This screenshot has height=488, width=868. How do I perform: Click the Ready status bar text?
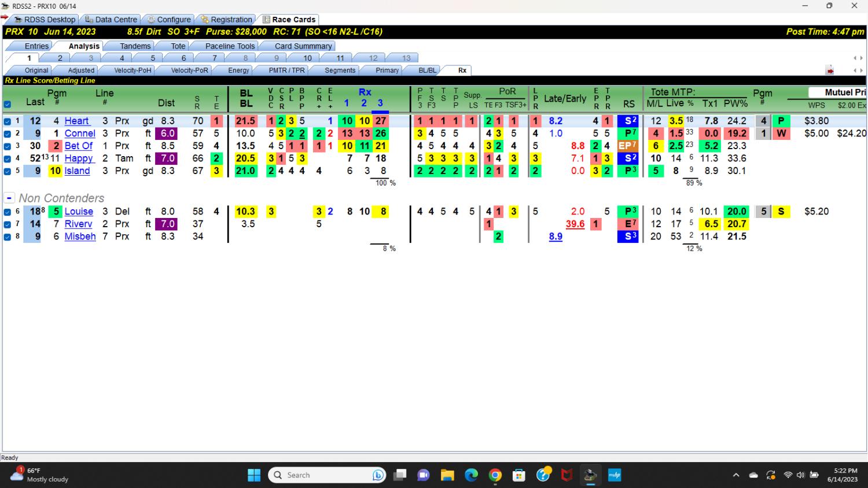10,458
